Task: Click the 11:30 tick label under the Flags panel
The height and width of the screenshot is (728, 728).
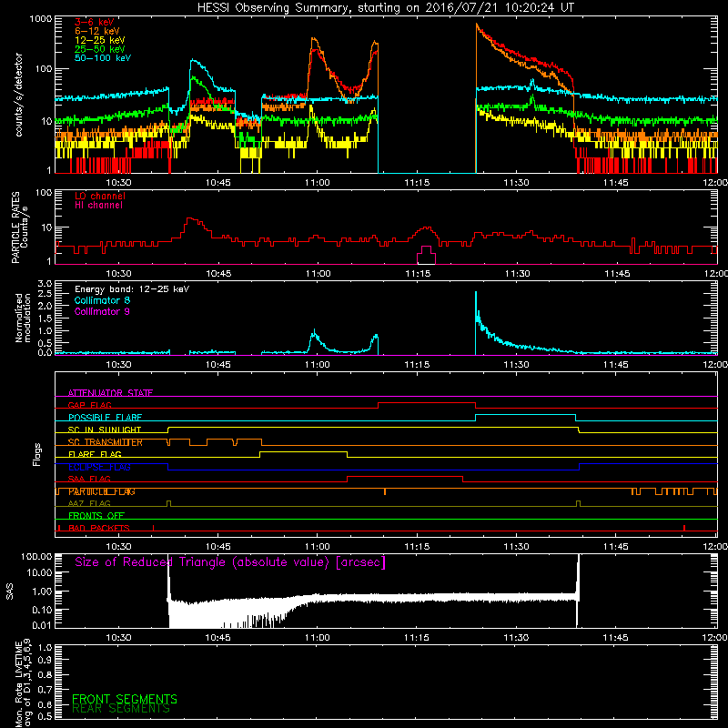Action: click(516, 547)
